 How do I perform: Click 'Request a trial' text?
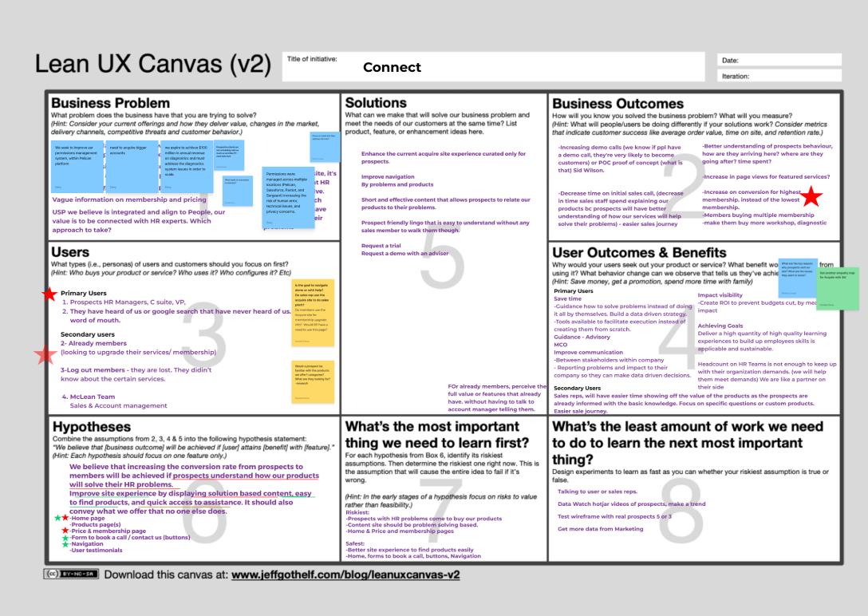tap(381, 246)
